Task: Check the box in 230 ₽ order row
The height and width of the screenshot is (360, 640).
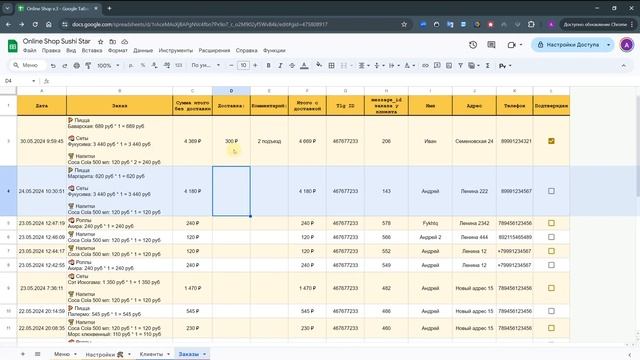Action: pos(551,328)
